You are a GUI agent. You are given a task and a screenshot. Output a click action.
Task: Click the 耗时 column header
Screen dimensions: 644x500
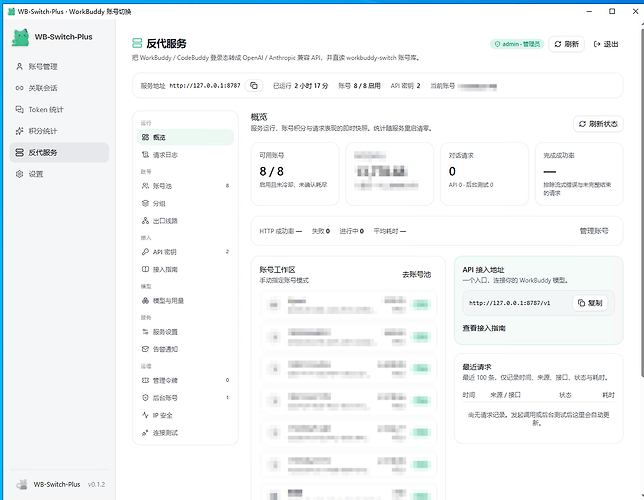608,395
